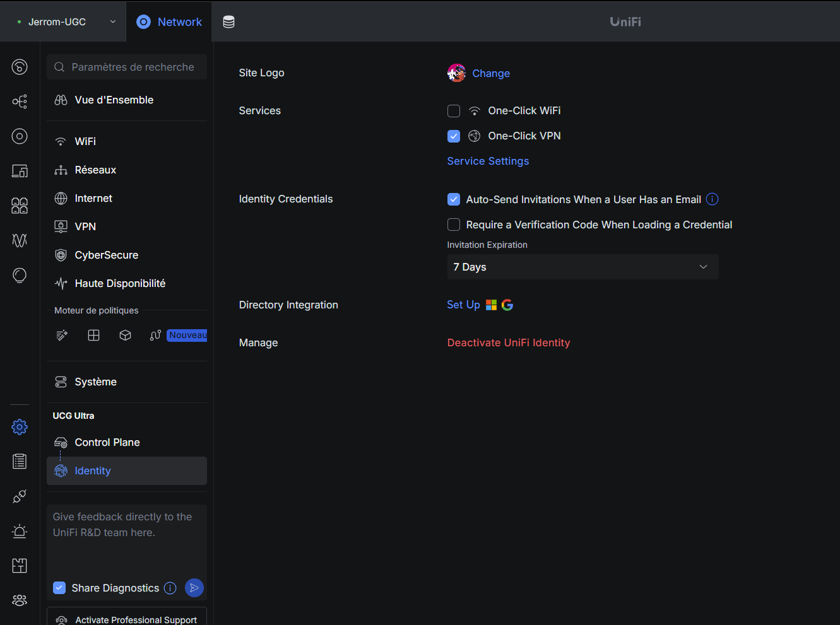Click the info icon beside Share Diagnostics
The width and height of the screenshot is (840, 625).
(x=170, y=588)
